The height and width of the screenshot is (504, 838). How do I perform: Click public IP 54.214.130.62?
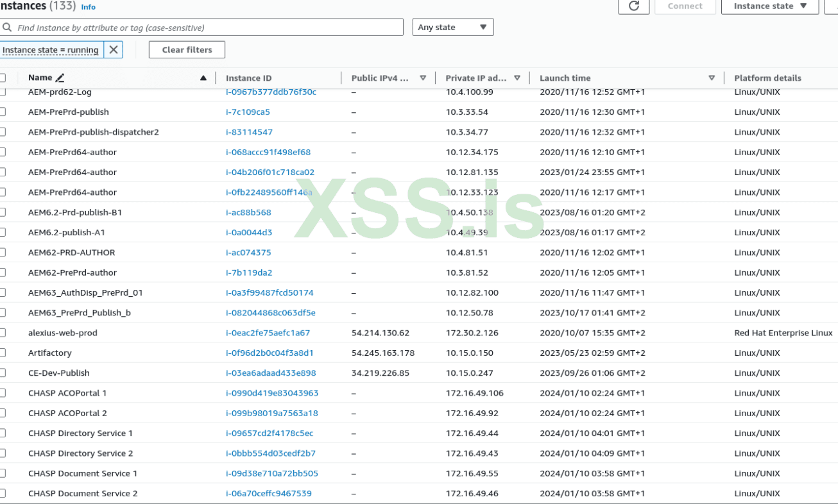381,333
